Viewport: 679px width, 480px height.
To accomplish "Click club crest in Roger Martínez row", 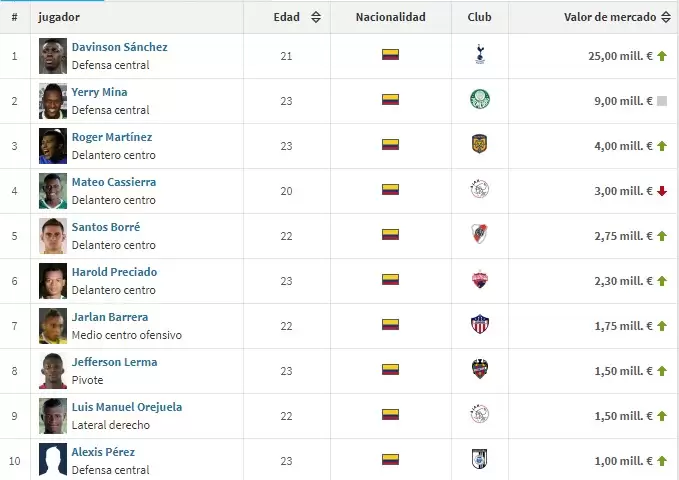I will click(479, 145).
